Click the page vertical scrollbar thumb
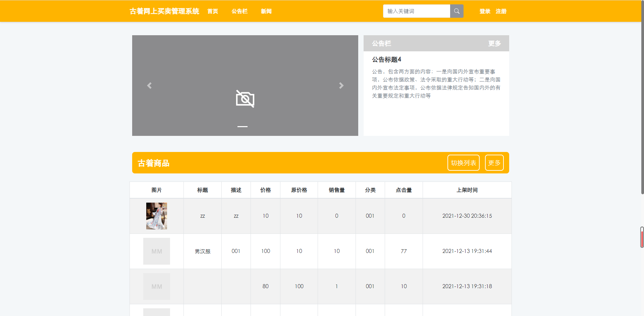644x316 pixels. click(642, 97)
